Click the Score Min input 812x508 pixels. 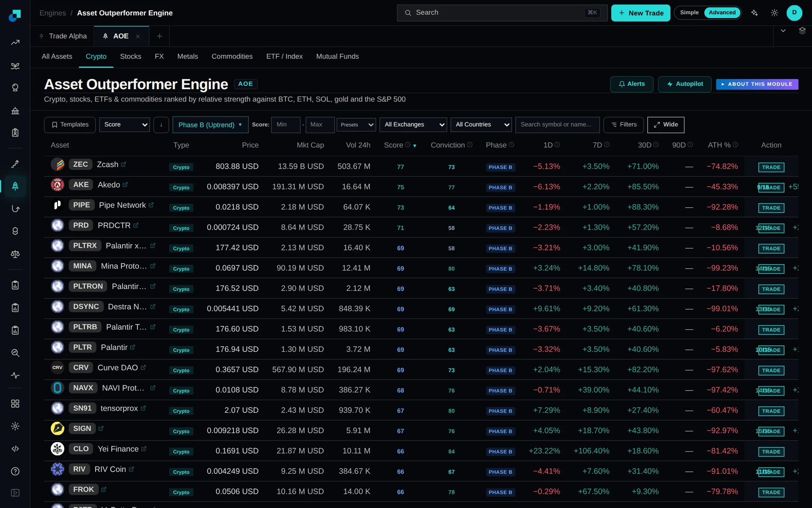286,125
